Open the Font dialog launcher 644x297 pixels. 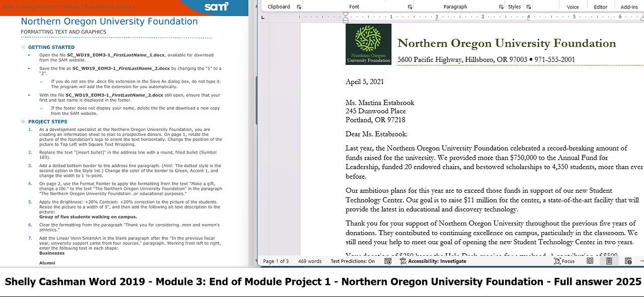(410, 7)
